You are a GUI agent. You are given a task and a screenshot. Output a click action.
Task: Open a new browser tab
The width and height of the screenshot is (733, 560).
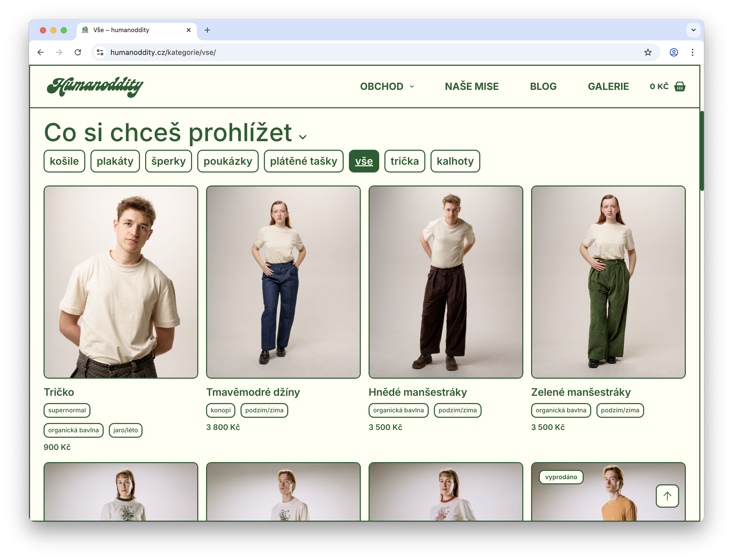tap(207, 30)
